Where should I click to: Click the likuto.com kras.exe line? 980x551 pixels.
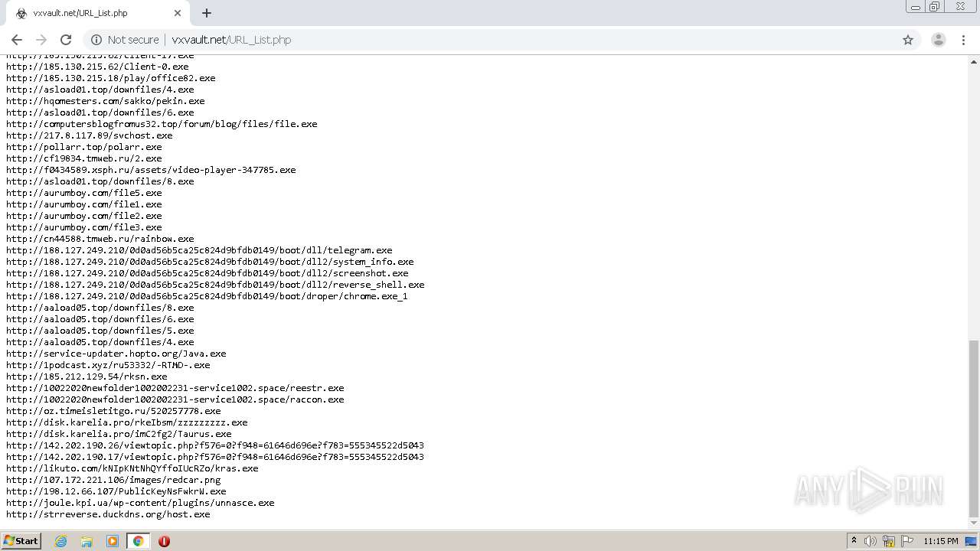132,468
